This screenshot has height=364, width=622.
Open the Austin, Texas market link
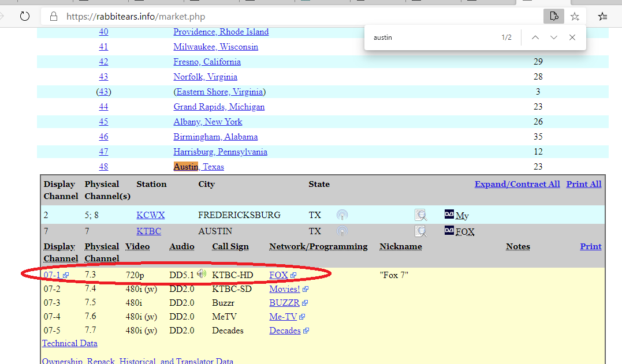point(199,166)
